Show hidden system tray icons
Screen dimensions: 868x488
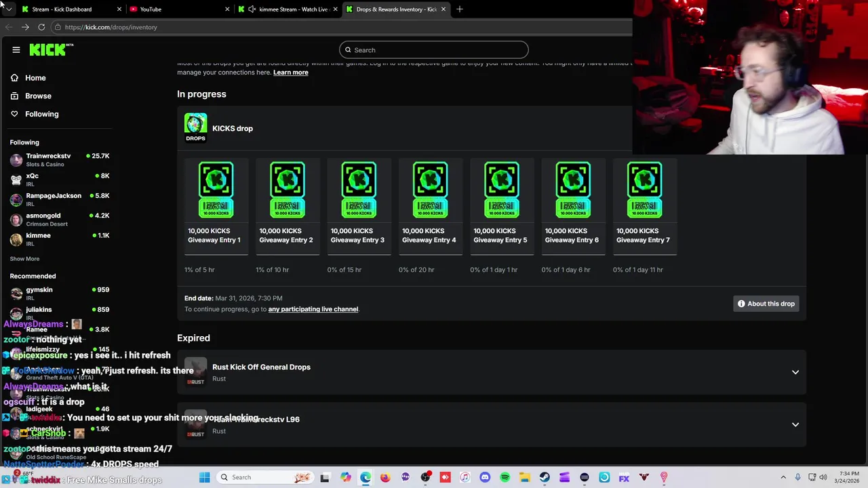point(783,477)
